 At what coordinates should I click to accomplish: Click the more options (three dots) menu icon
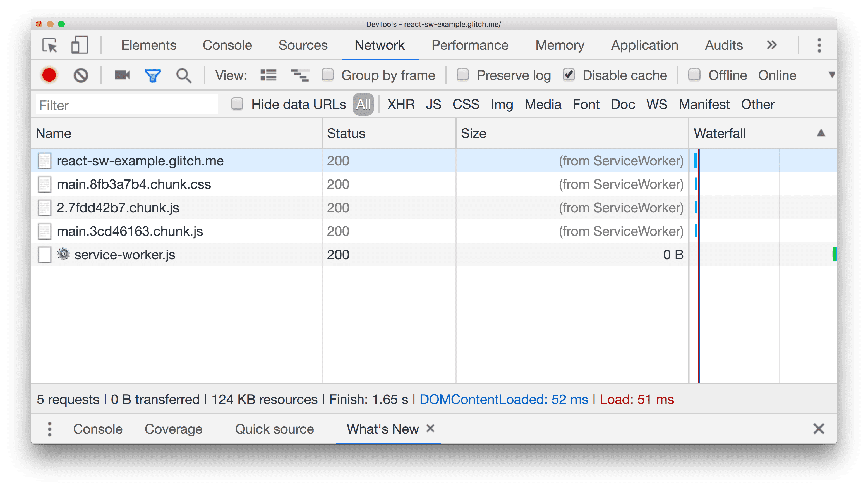click(x=819, y=45)
